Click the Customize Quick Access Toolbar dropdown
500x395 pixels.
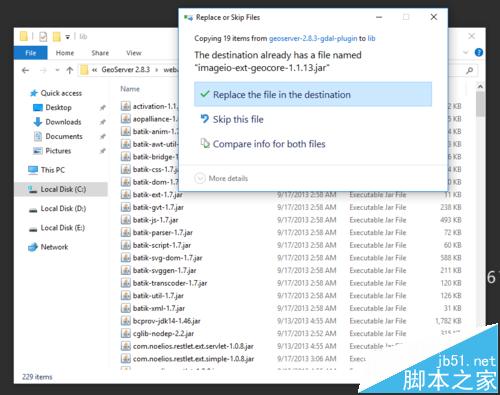click(67, 37)
